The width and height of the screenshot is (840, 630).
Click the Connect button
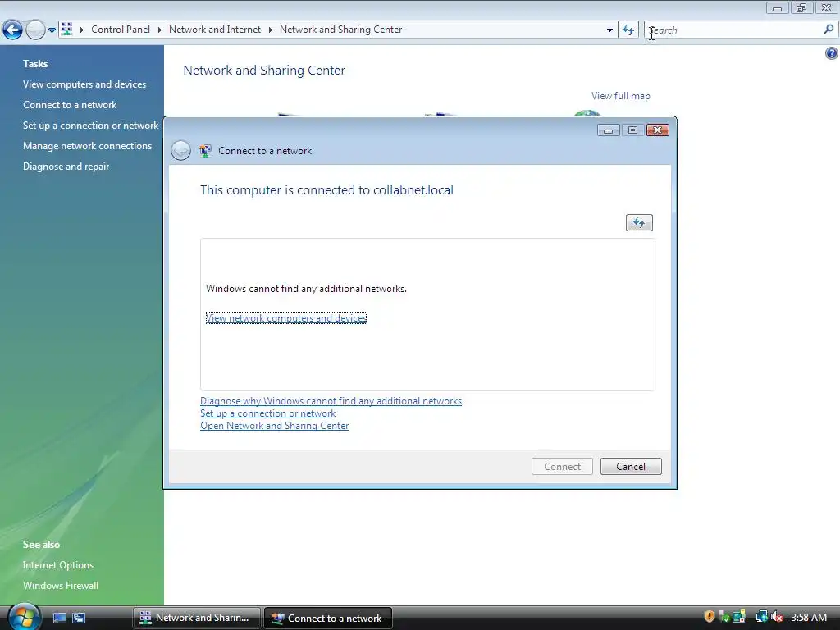click(562, 467)
